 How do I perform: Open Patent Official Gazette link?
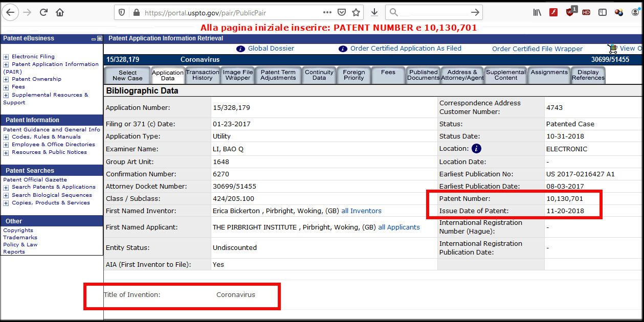[35, 180]
